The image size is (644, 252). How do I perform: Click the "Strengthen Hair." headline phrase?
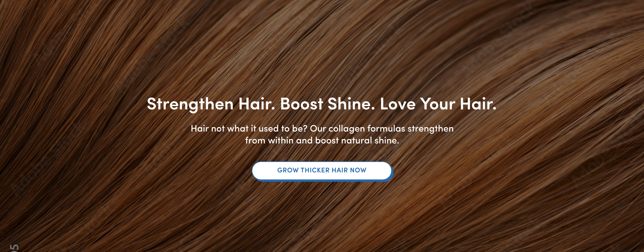tap(211, 104)
